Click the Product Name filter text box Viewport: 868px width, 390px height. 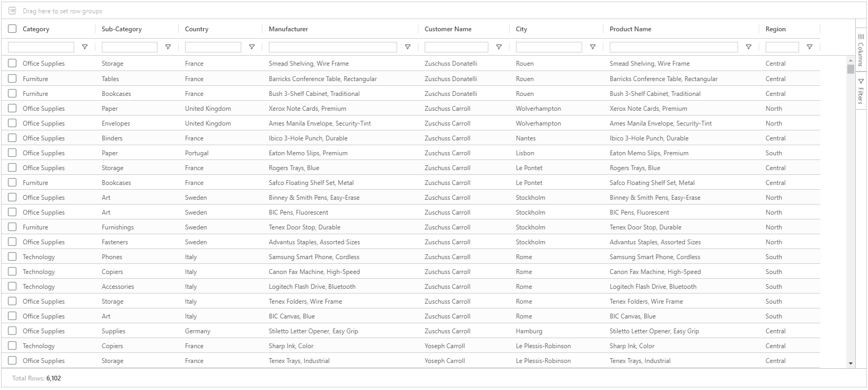click(x=673, y=47)
